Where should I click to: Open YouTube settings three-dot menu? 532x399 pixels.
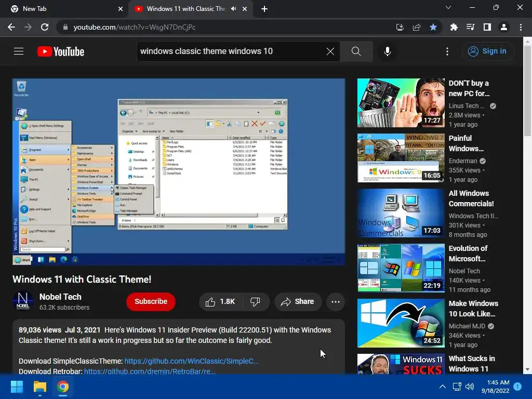tap(447, 51)
